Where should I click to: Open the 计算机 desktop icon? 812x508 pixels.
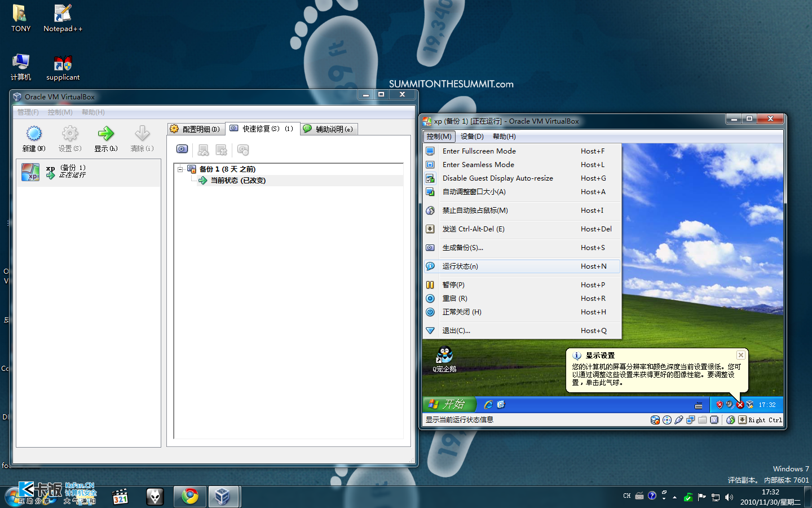[x=21, y=67]
